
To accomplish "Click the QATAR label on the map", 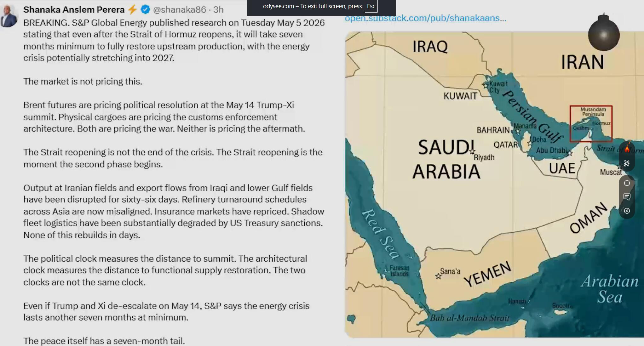I will coord(506,145).
